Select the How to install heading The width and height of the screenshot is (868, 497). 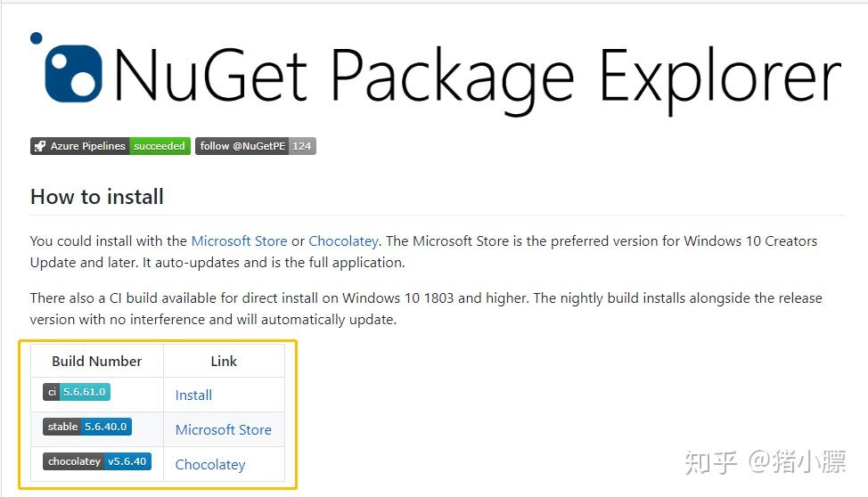(x=97, y=197)
